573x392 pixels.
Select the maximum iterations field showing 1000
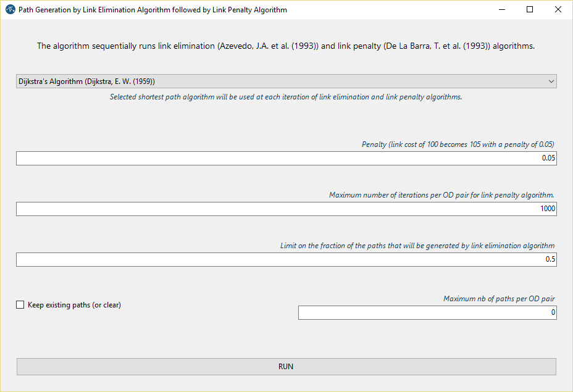coord(286,209)
